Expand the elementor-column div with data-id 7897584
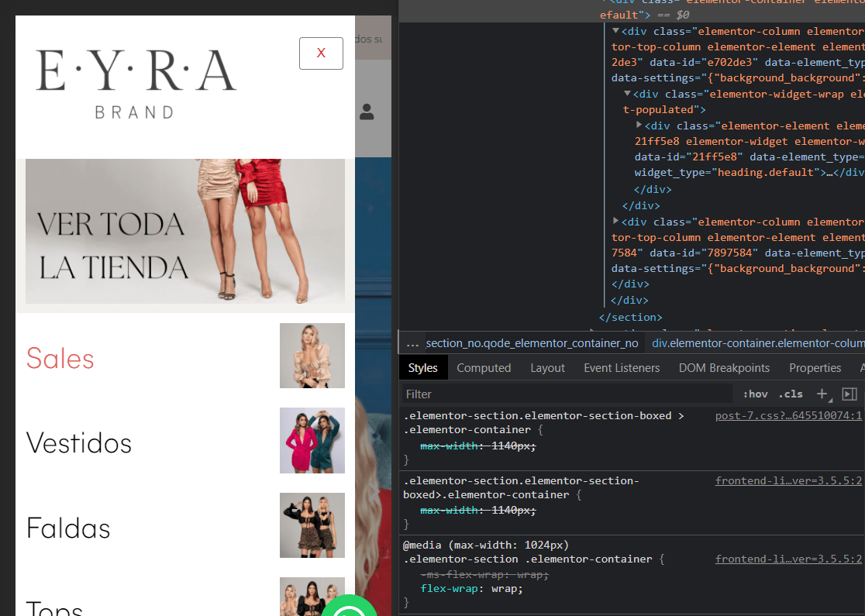The image size is (865, 616). coord(615,221)
